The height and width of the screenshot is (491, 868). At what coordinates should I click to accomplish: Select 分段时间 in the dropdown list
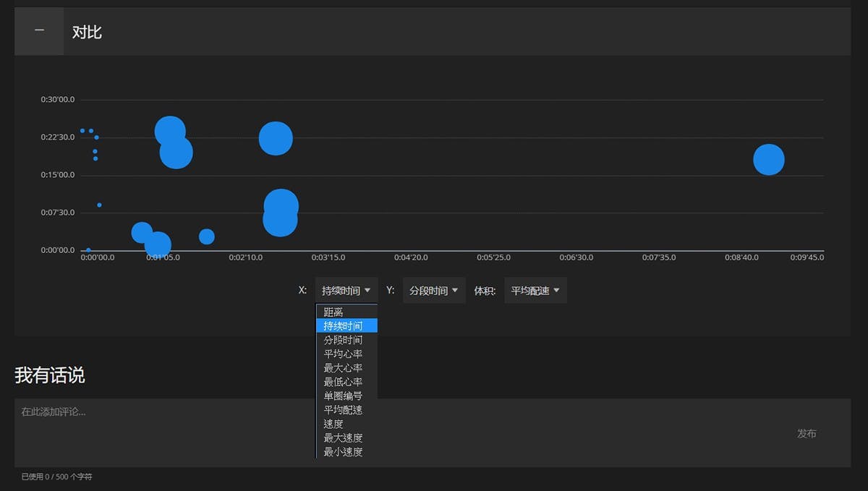[344, 340]
